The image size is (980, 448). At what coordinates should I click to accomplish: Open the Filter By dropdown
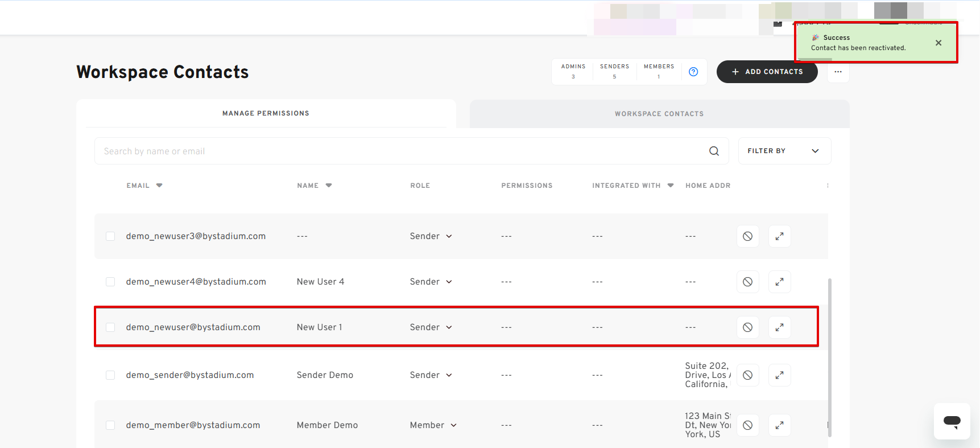(x=784, y=151)
